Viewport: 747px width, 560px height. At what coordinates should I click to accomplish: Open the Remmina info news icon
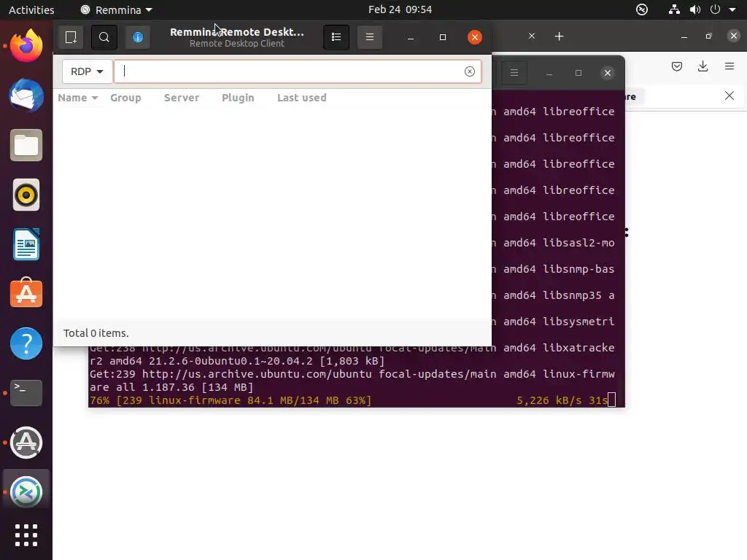click(138, 37)
